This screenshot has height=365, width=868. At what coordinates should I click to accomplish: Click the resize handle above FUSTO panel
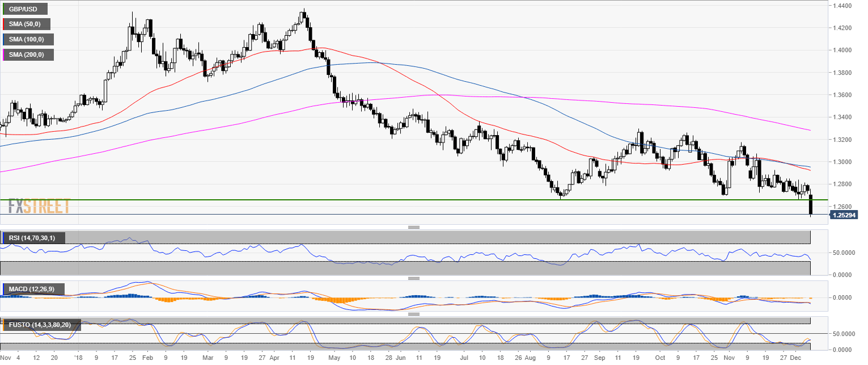(x=414, y=314)
